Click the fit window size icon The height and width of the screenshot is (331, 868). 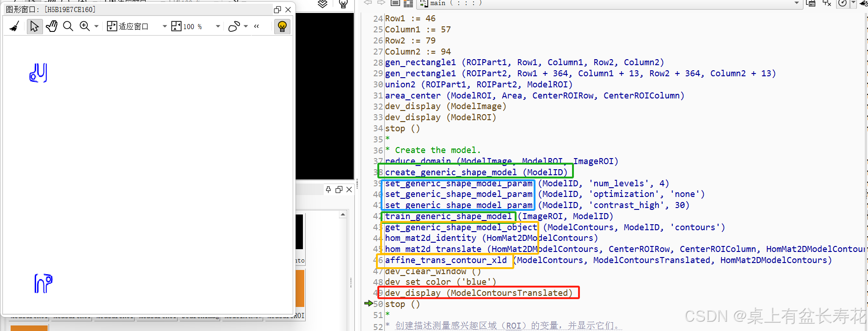(112, 26)
